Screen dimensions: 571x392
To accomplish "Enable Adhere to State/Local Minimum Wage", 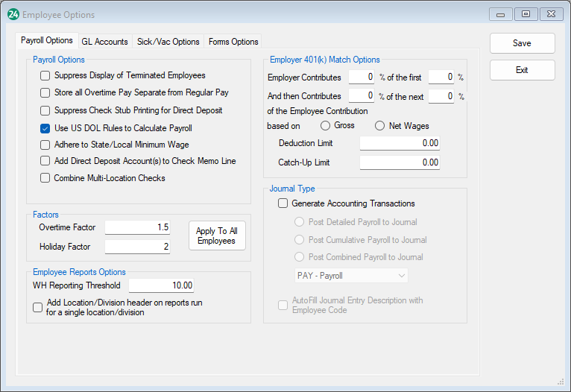I will tap(45, 145).
